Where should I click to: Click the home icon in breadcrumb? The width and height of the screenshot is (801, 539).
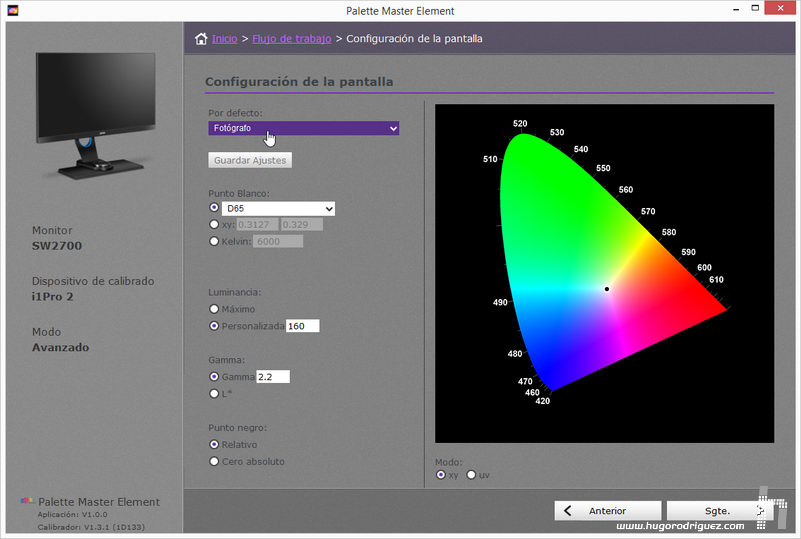point(201,39)
